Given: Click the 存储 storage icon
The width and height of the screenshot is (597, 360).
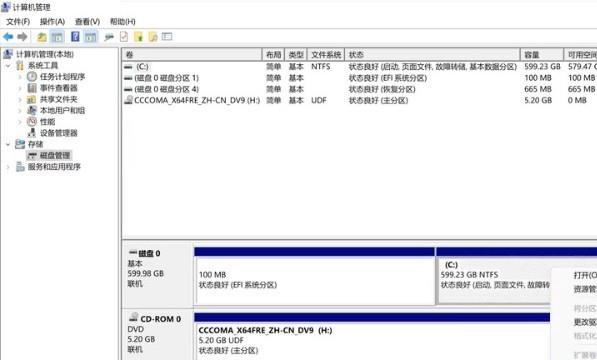Looking at the screenshot, I should coord(20,144).
